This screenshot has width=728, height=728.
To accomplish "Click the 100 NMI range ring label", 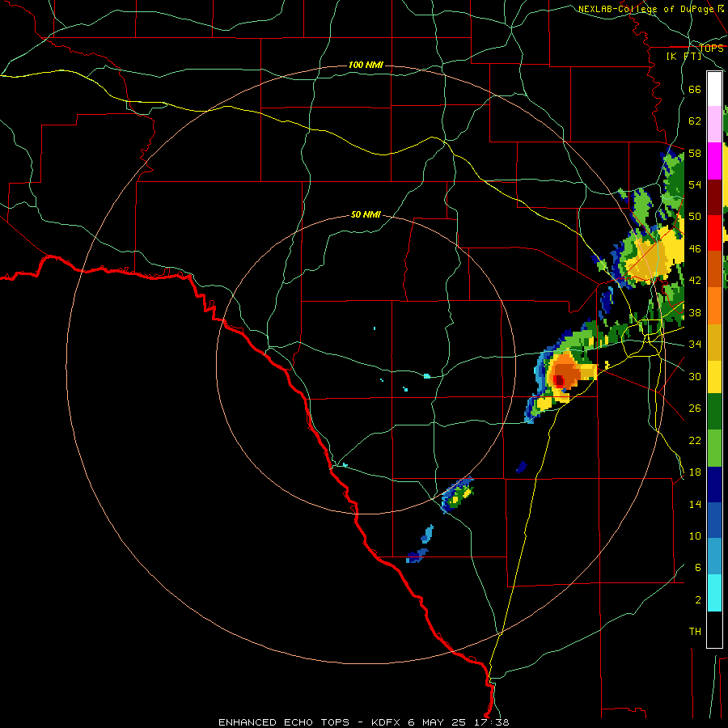I will pos(366,65).
